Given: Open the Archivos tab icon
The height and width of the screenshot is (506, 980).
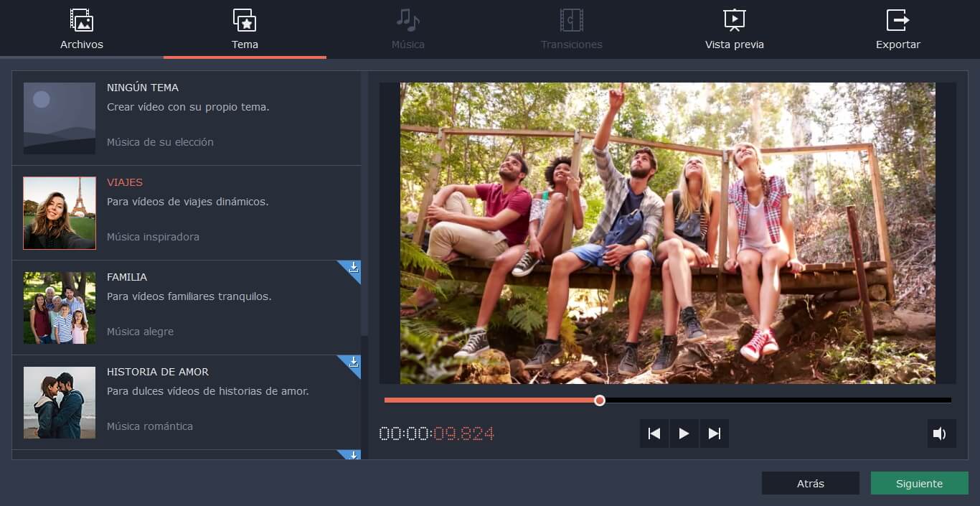Looking at the screenshot, I should [x=82, y=19].
